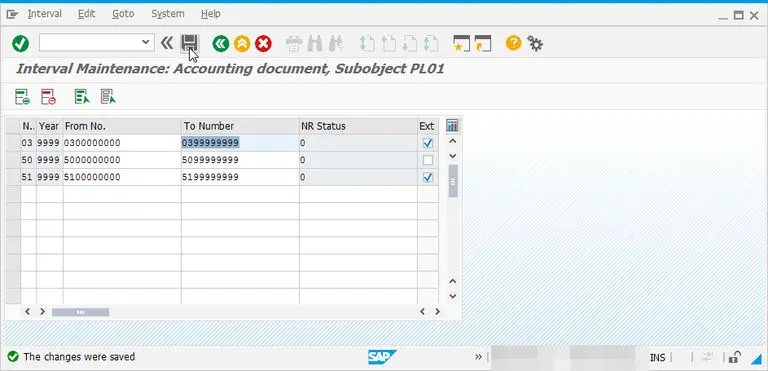Create New Session window icon

(x=461, y=44)
